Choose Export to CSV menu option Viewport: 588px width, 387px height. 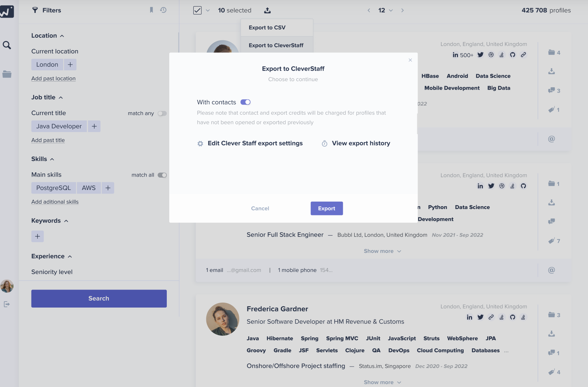coord(267,28)
